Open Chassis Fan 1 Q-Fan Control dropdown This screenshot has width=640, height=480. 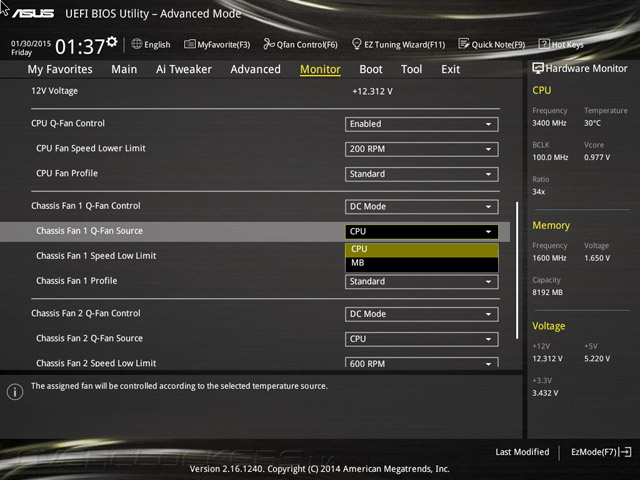(x=422, y=207)
